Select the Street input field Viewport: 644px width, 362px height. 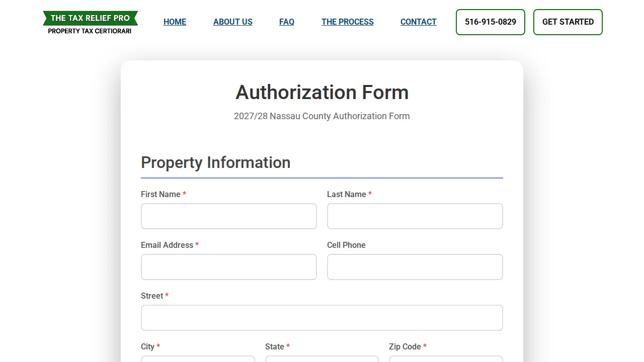pyautogui.click(x=322, y=318)
